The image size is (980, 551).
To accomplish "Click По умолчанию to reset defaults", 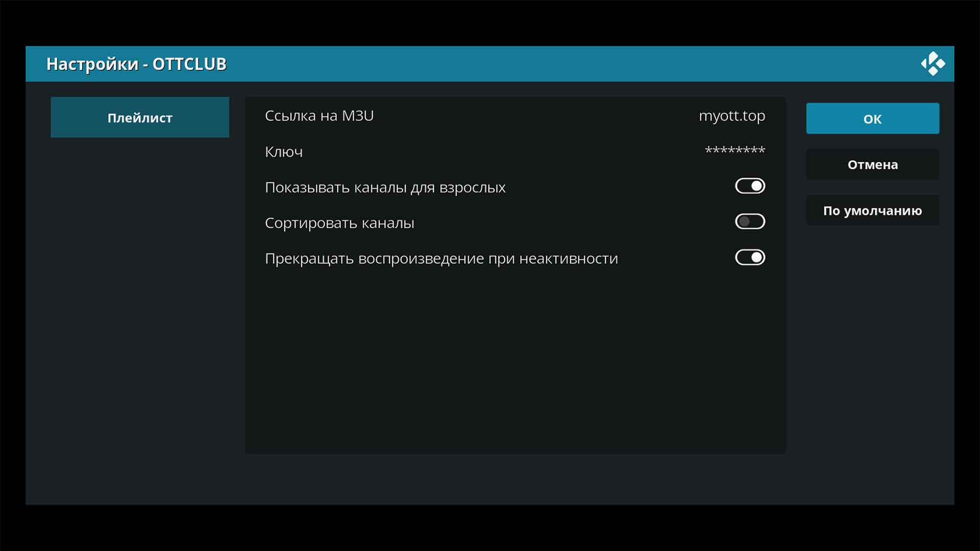I will 873,211.
